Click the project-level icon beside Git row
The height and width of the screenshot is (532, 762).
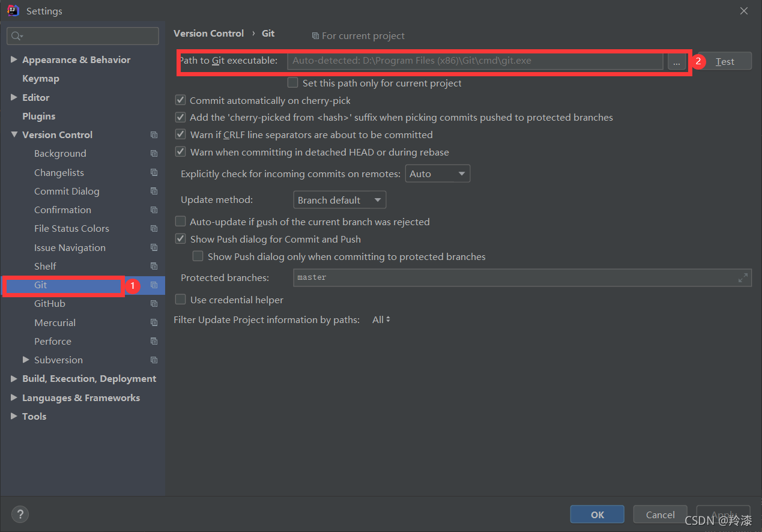tap(154, 285)
